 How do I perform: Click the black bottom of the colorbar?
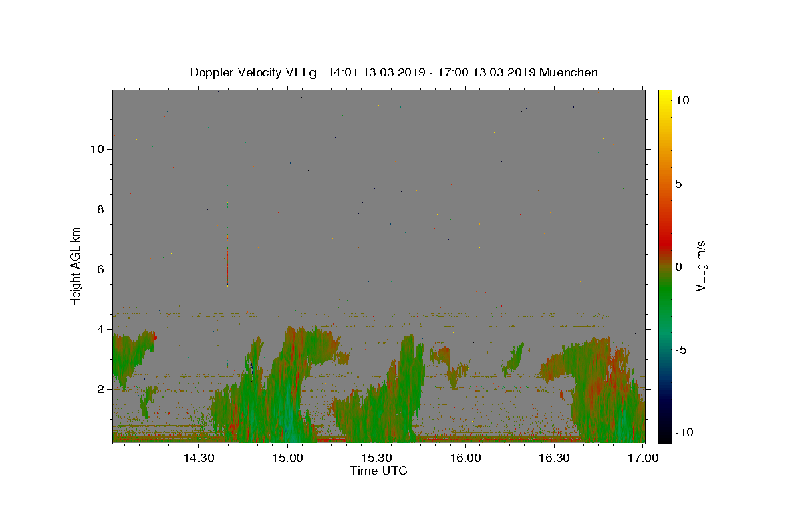pyautogui.click(x=665, y=438)
